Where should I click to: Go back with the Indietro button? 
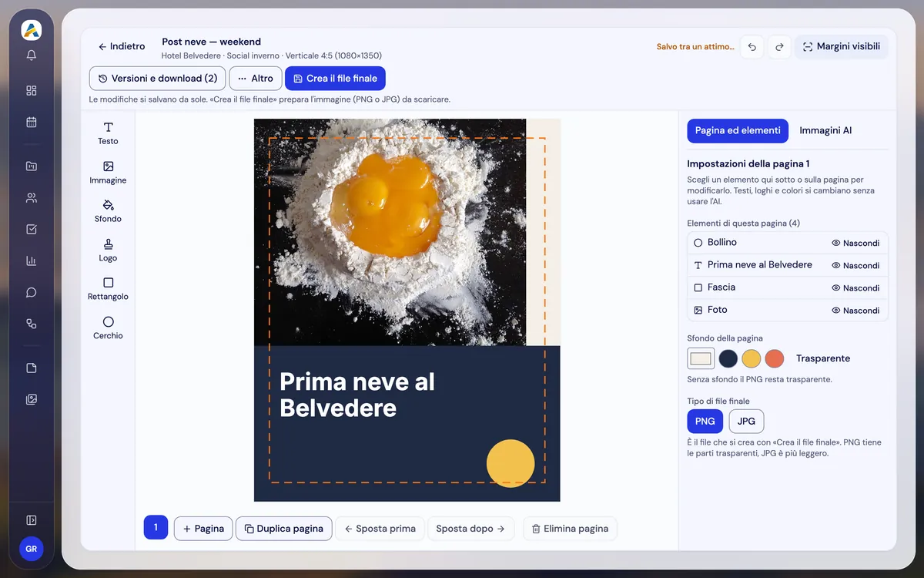pos(122,46)
